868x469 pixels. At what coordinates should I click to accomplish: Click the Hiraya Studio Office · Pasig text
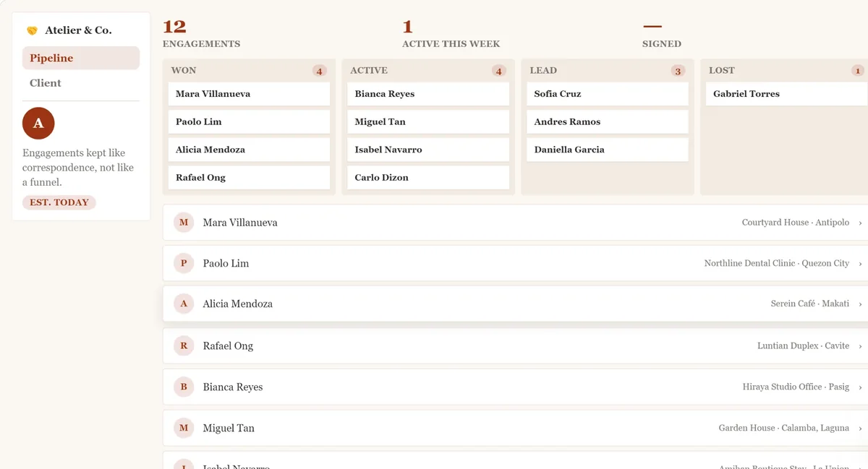pos(796,387)
